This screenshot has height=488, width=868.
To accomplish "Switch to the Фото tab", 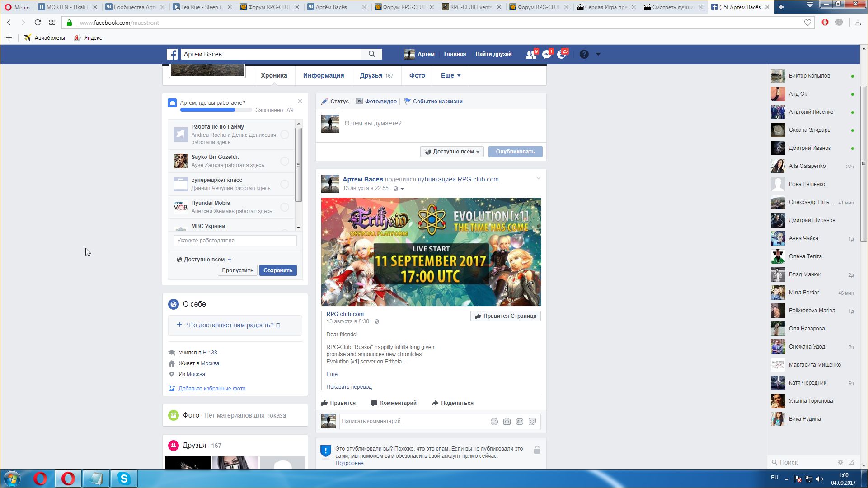I will pos(417,75).
